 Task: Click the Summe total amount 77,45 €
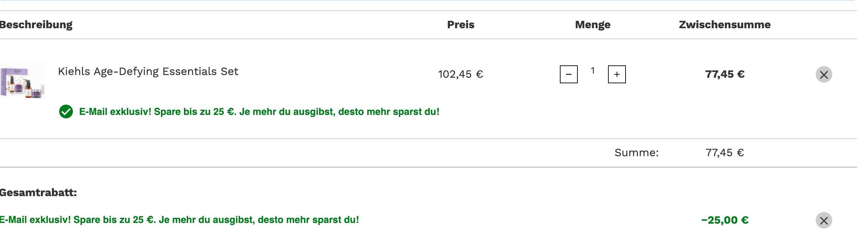pos(725,153)
